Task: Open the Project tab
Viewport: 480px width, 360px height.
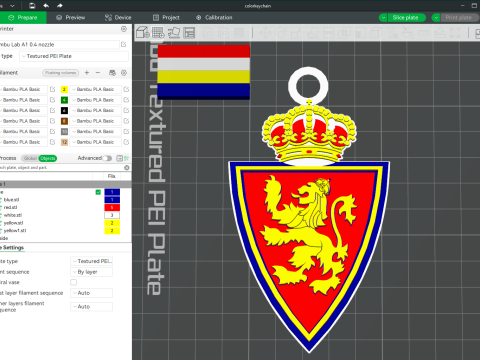Action: click(166, 18)
